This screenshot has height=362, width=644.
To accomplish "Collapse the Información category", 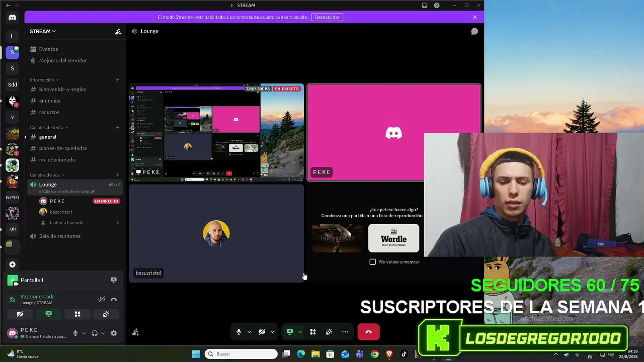I will point(44,80).
